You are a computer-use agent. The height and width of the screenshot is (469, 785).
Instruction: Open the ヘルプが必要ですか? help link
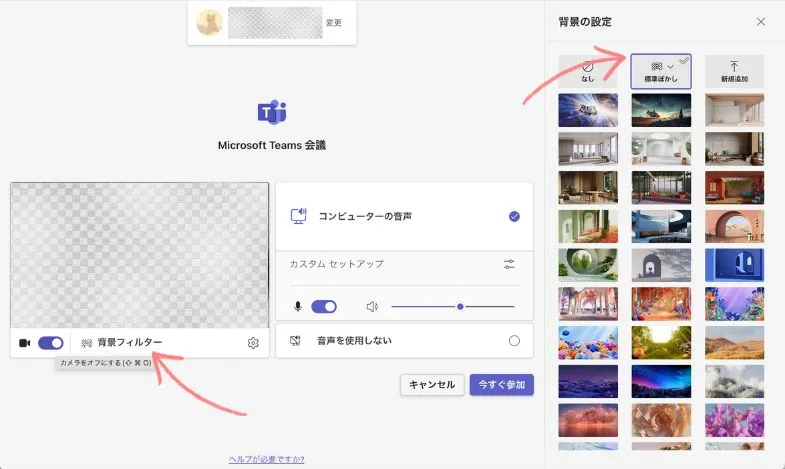(266, 459)
